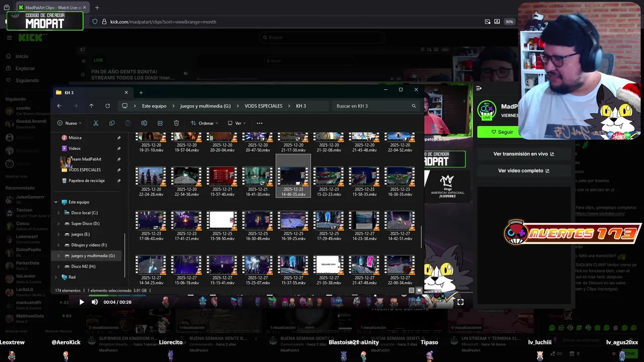Select video 2025-12-20 22-24-28.mkv
The width and height of the screenshot is (644, 362).
pos(151,182)
